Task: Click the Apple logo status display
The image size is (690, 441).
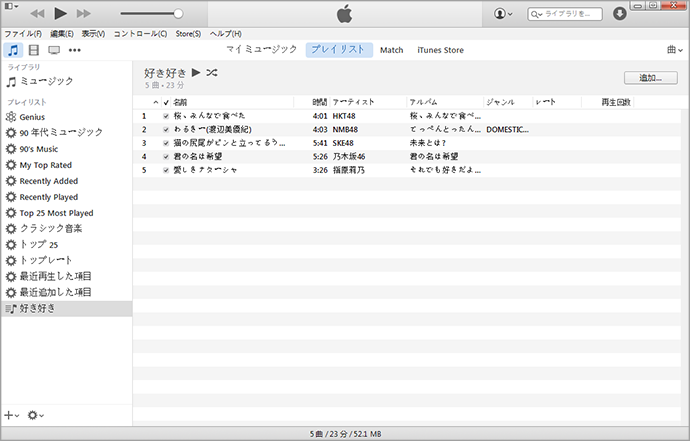Action: [345, 14]
